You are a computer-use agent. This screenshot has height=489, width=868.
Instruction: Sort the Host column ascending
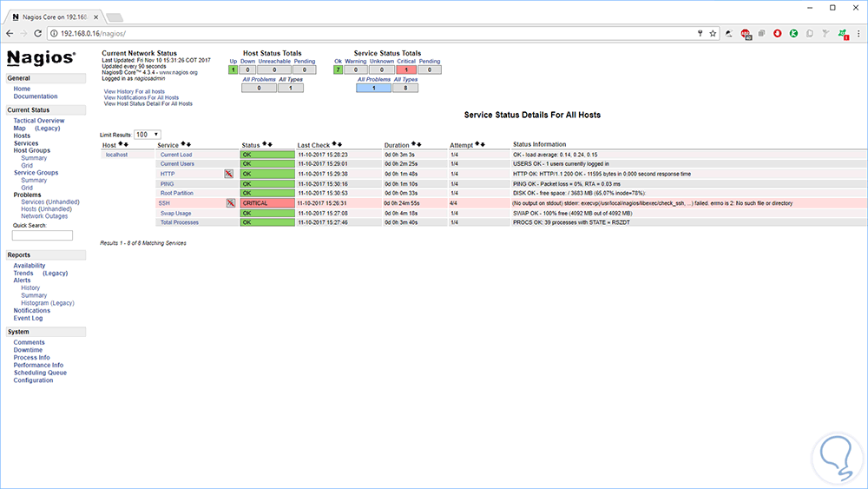click(x=121, y=144)
